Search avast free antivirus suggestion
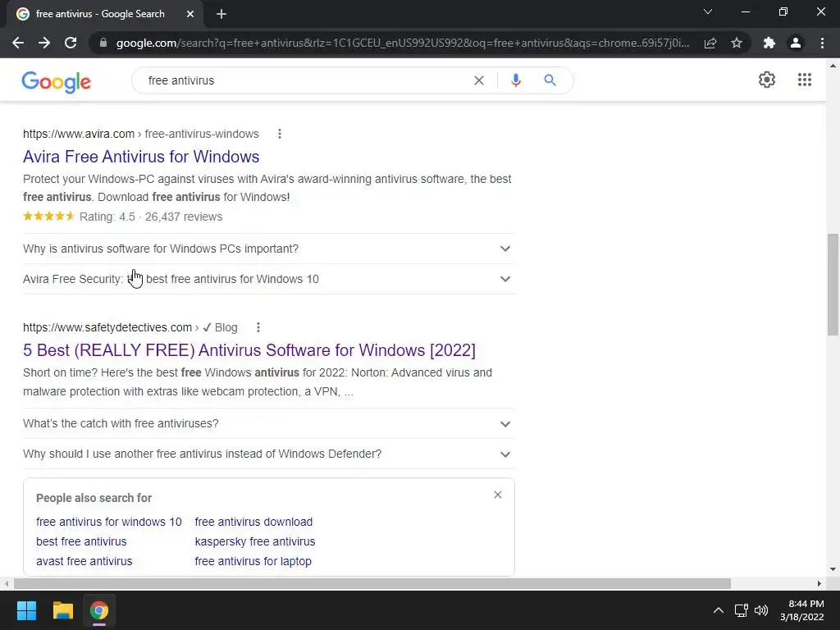The image size is (840, 630). tap(84, 561)
